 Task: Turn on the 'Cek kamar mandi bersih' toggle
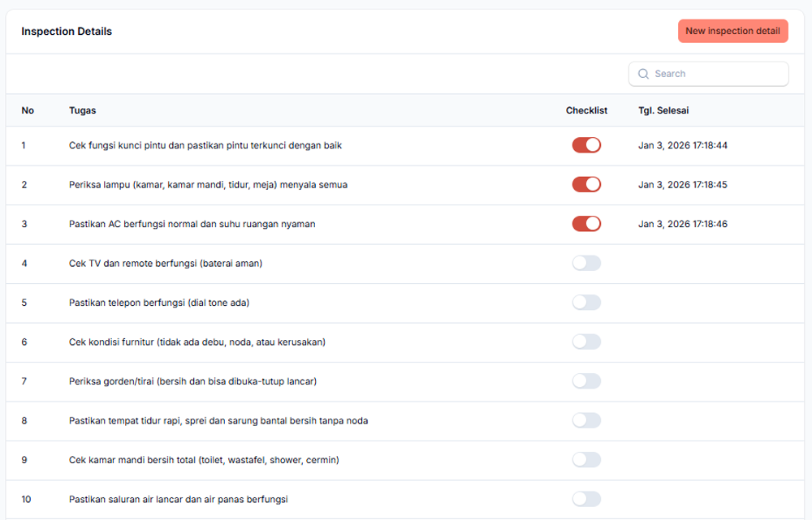pos(586,460)
